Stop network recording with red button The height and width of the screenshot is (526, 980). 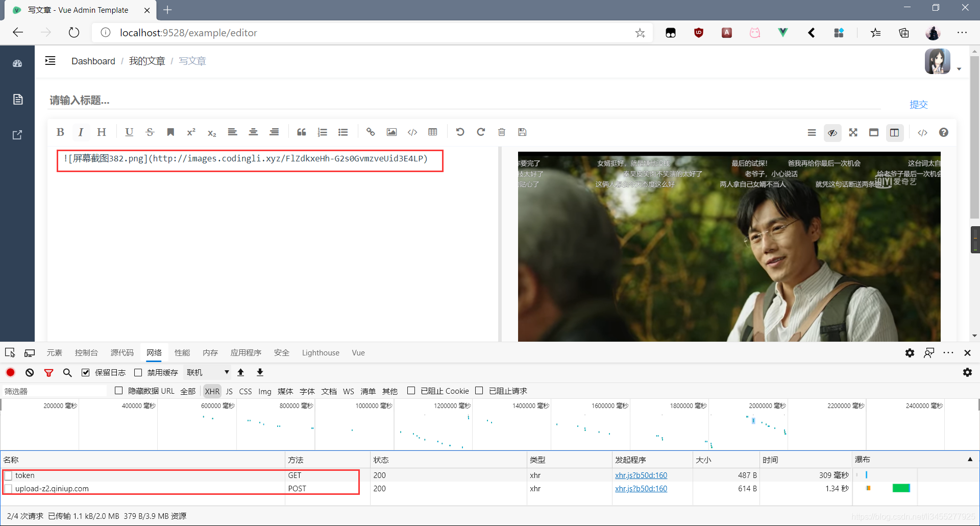11,372
